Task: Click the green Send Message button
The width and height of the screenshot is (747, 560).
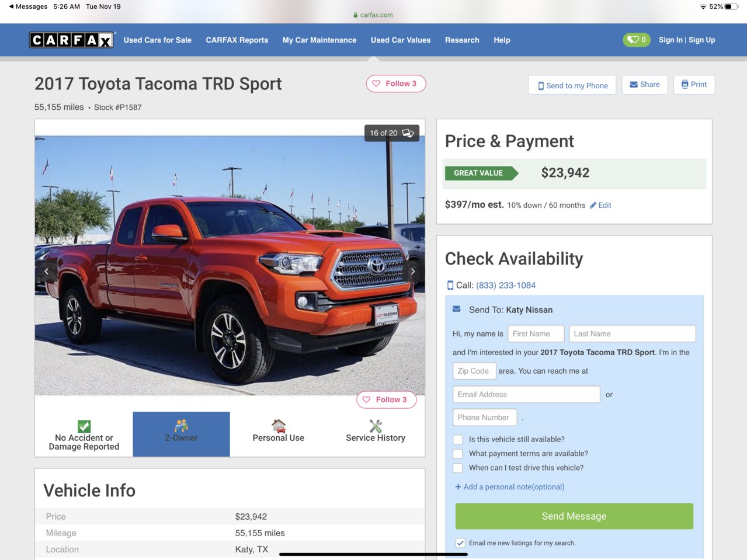Action: [x=574, y=516]
